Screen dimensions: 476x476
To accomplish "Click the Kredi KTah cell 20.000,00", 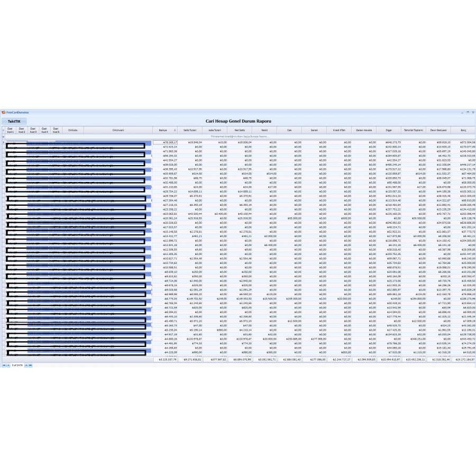I will [340, 299].
